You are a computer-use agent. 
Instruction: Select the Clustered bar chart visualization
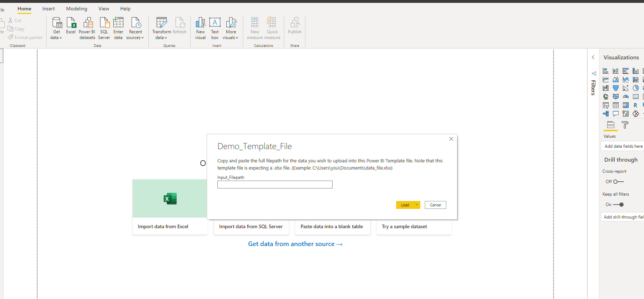coord(626,71)
